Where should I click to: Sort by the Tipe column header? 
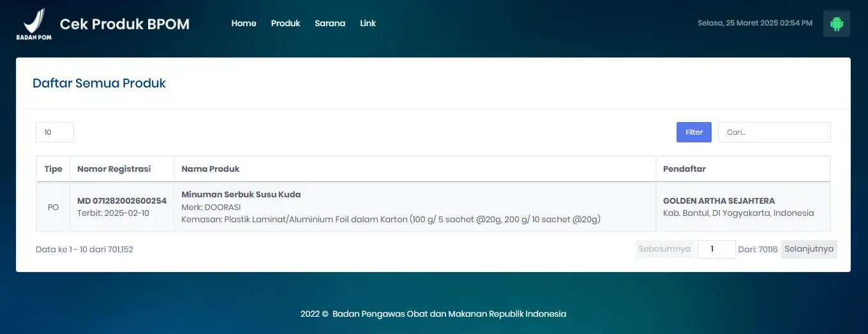pyautogui.click(x=53, y=169)
